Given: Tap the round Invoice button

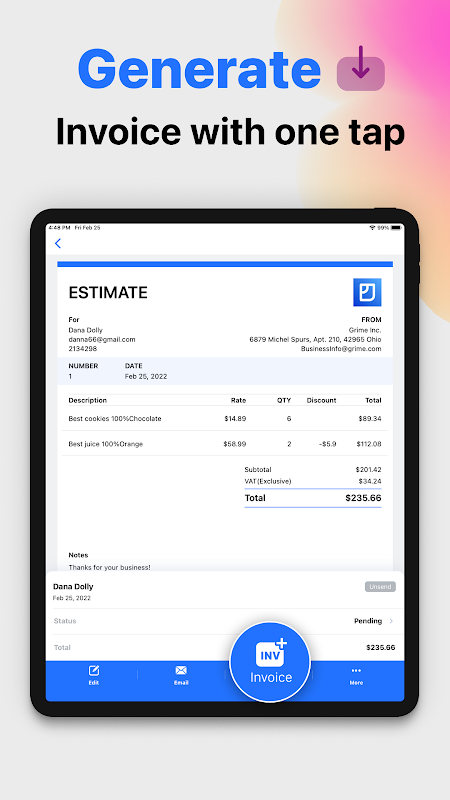Looking at the screenshot, I should 270,662.
